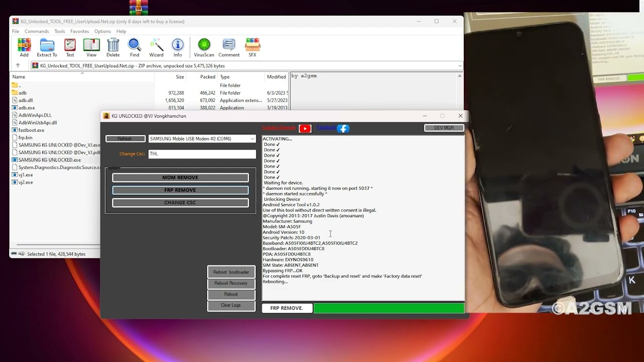
Task: Select the SAMSUNG KG UNLOCKED.exe file
Action: tap(49, 160)
